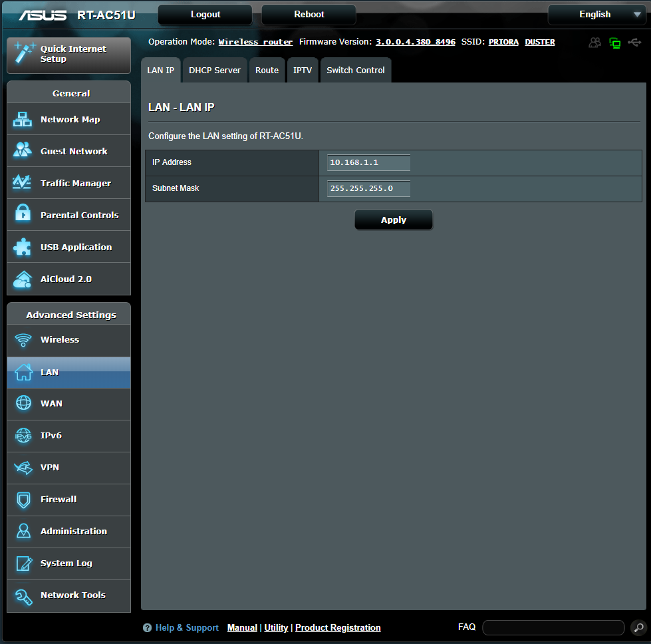Open the Manual link
The height and width of the screenshot is (644, 651).
[242, 628]
